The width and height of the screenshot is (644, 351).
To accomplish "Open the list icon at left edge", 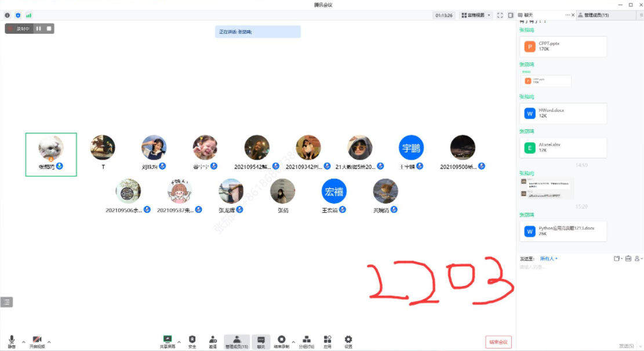I will click(6, 302).
